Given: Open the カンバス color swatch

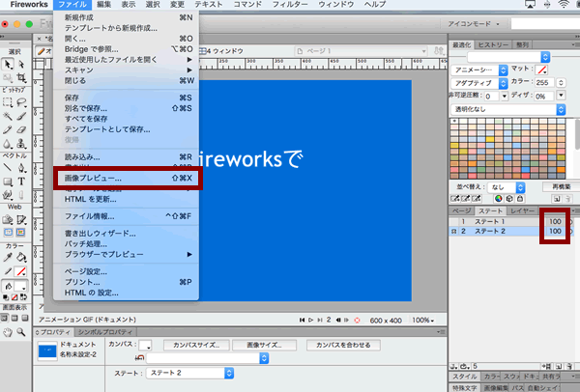Looking at the screenshot, I should (145, 345).
